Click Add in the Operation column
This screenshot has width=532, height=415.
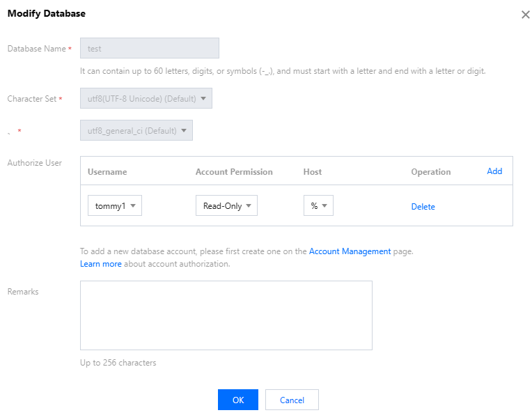(x=494, y=171)
